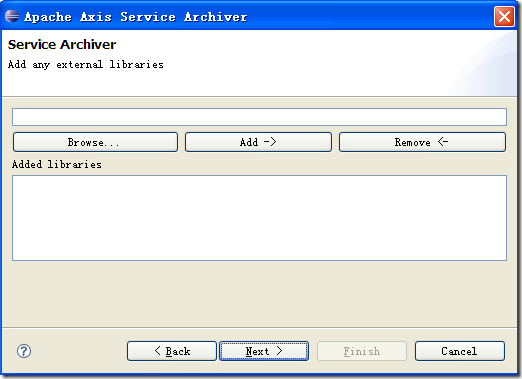Click the Browse... button
The height and width of the screenshot is (379, 522).
95,142
